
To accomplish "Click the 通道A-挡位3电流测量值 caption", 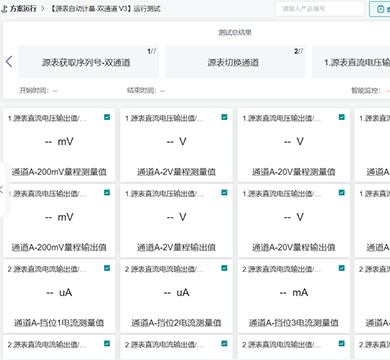I will coord(294,322).
